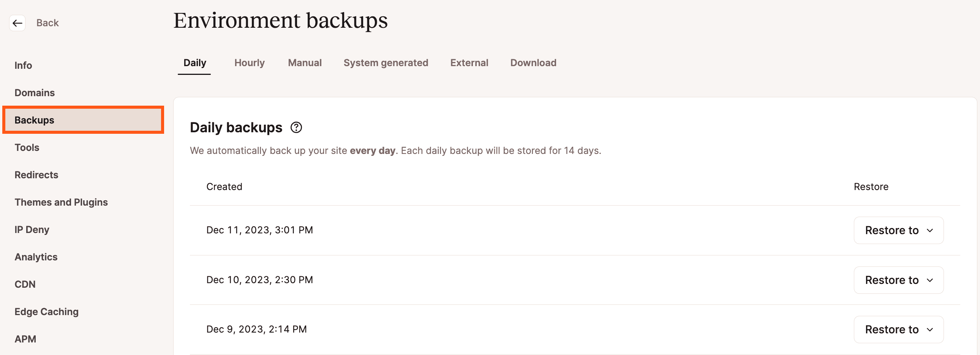Viewport: 980px width, 355px height.
Task: Click the back arrow icon
Action: pyautogui.click(x=17, y=23)
